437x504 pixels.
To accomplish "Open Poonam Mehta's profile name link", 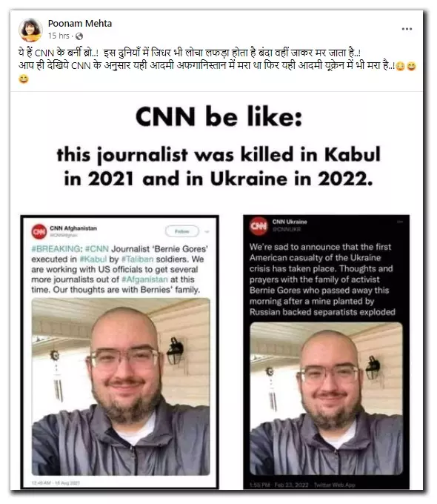I will 80,24.
